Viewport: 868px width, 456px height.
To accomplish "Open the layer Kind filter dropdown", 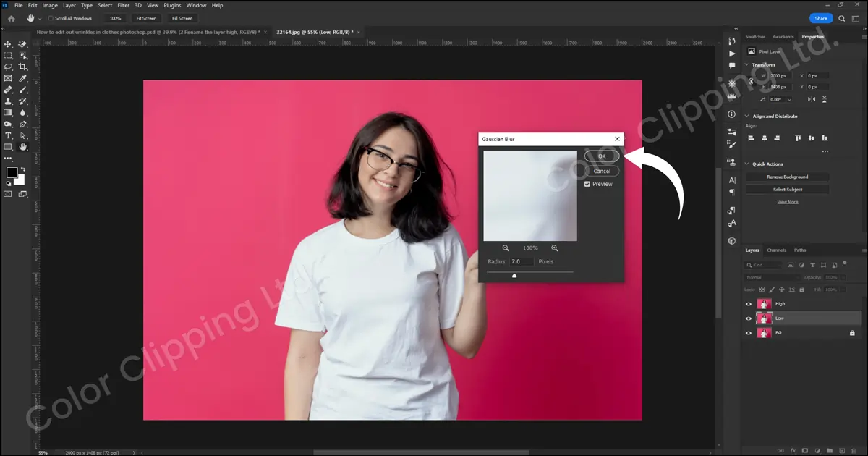I will [764, 265].
